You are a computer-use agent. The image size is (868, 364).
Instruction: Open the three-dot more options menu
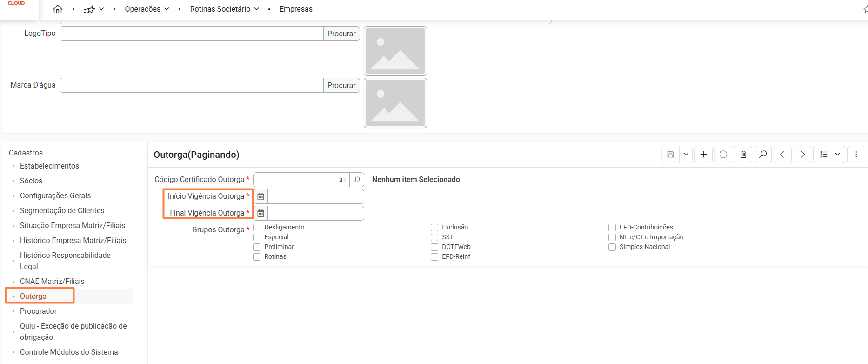pos(856,155)
